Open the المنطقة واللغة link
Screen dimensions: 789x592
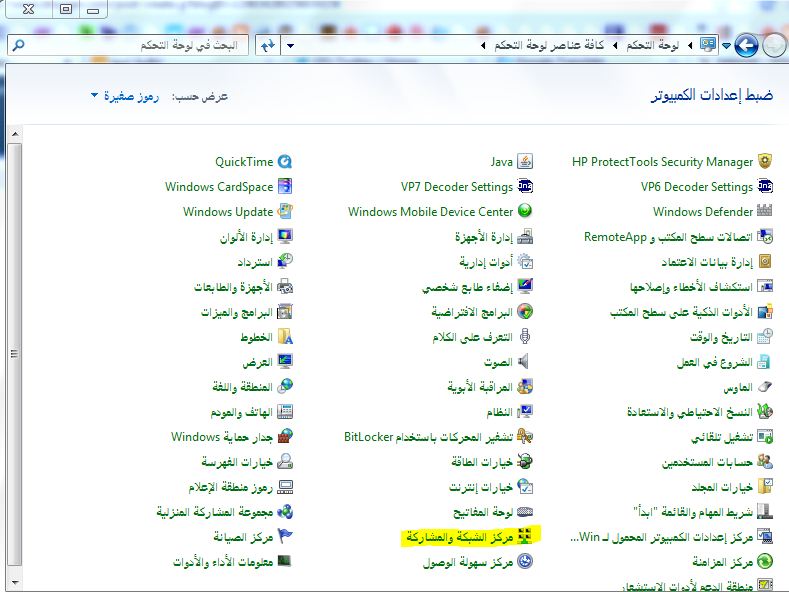tap(242, 387)
